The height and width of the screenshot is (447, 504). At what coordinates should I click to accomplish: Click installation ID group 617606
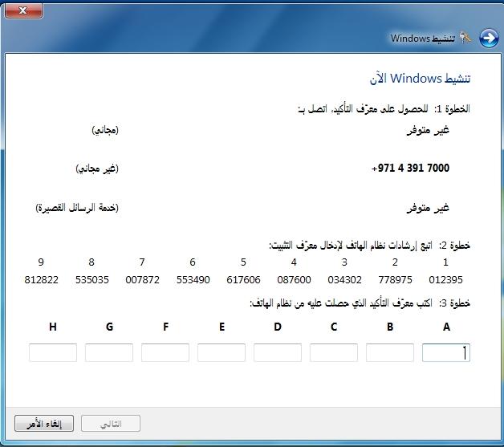pyautogui.click(x=243, y=279)
